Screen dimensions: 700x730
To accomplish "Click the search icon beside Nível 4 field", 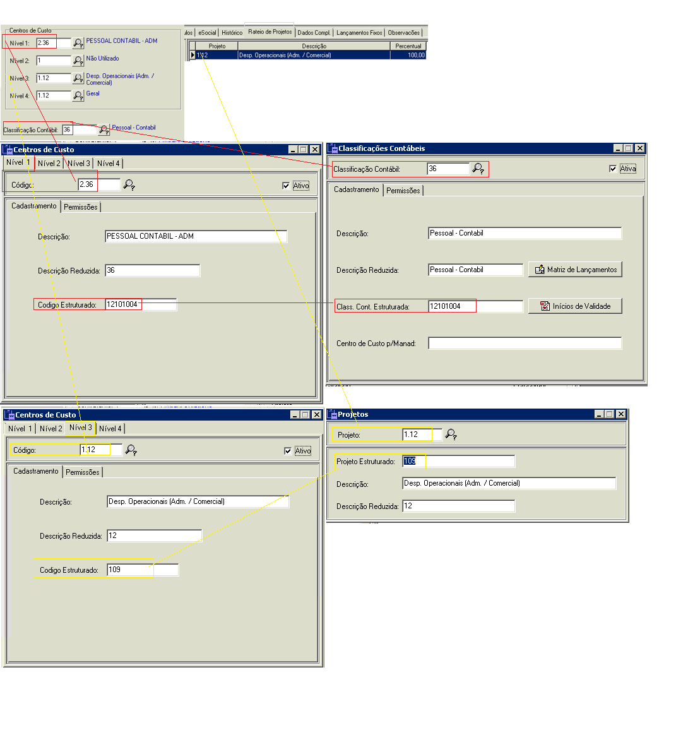I will (78, 96).
